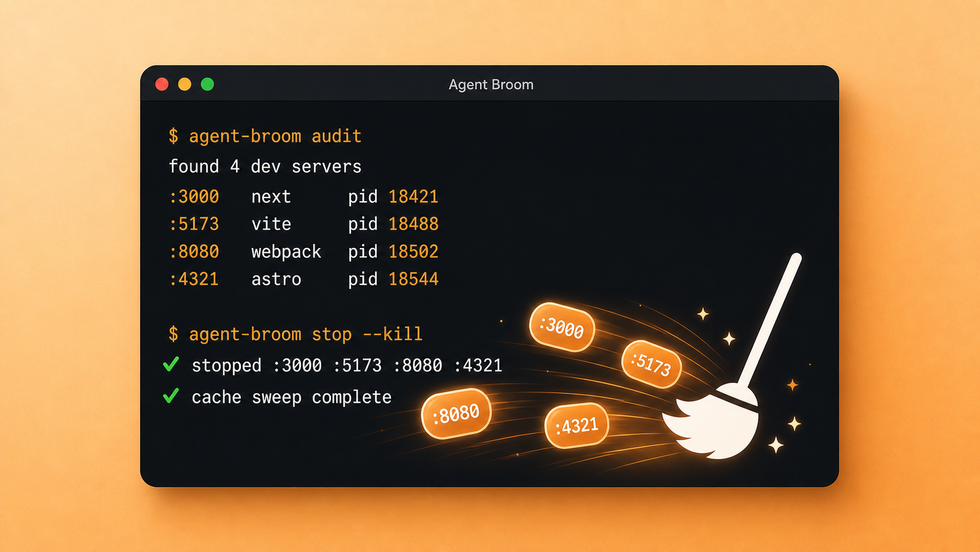Click the Agent Broom window title
Screen dimensions: 980x552
[x=491, y=84]
